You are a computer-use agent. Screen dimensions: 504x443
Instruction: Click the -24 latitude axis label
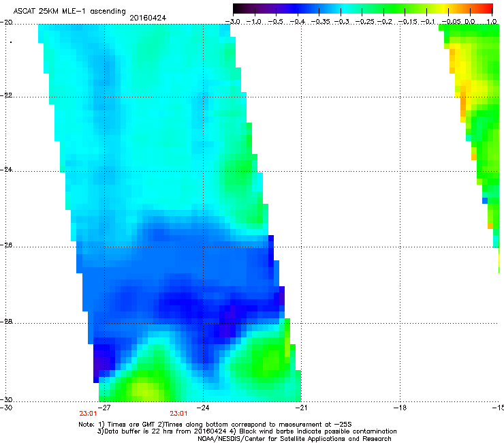6,170
